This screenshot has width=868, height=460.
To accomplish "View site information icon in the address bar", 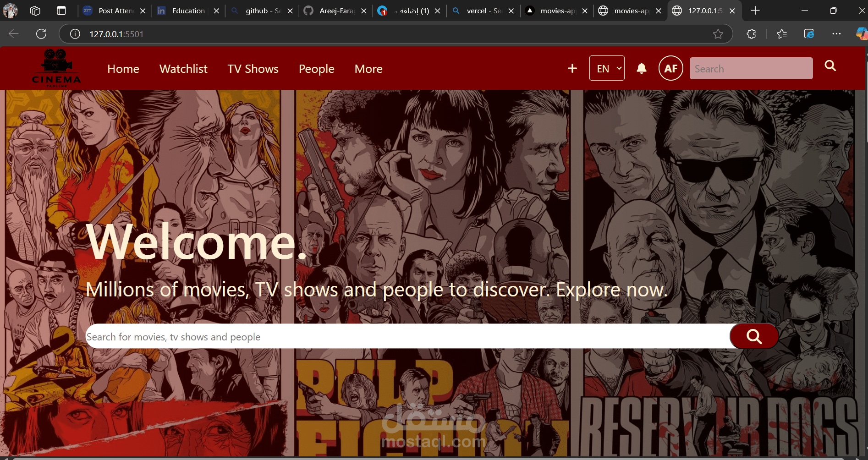I will tap(75, 34).
